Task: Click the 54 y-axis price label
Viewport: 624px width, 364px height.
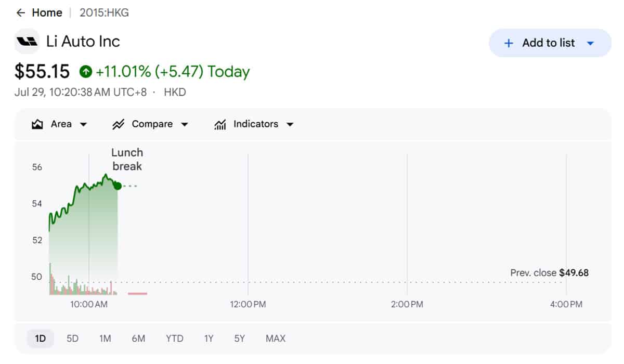Action: point(37,204)
